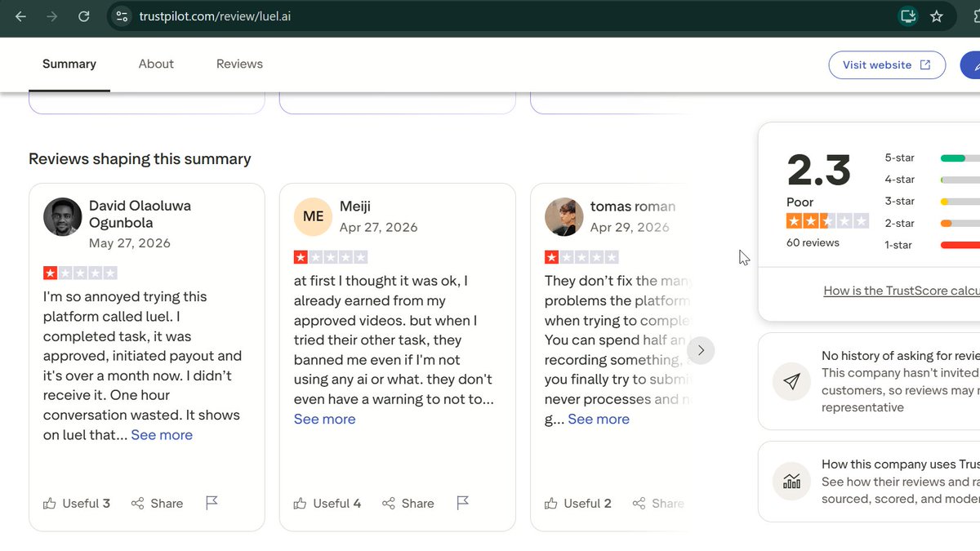Screen dimensions: 980x551
Task: Click the Share icon on tomas roman's review
Action: pyautogui.click(x=639, y=504)
